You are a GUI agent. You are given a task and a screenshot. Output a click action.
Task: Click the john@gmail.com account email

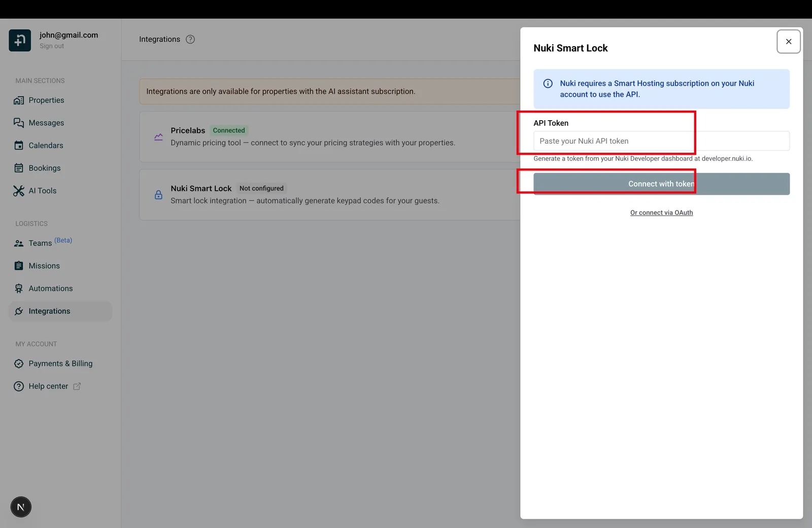click(x=69, y=35)
